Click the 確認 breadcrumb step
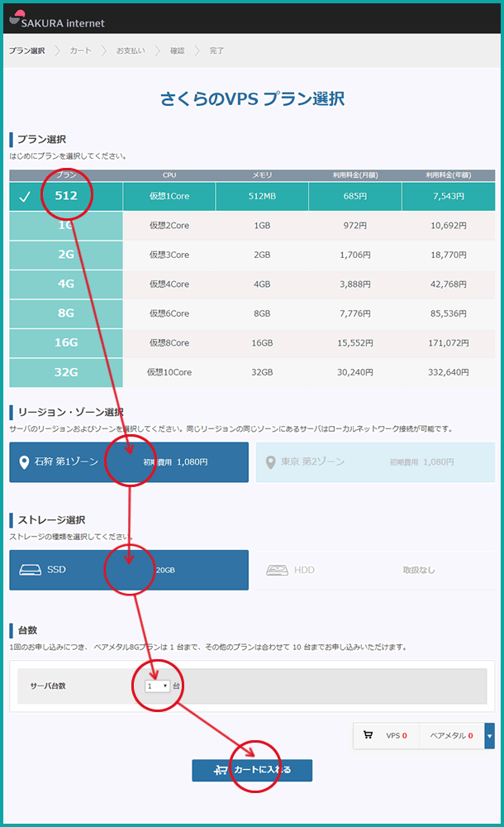This screenshot has width=504, height=827. coord(177,50)
